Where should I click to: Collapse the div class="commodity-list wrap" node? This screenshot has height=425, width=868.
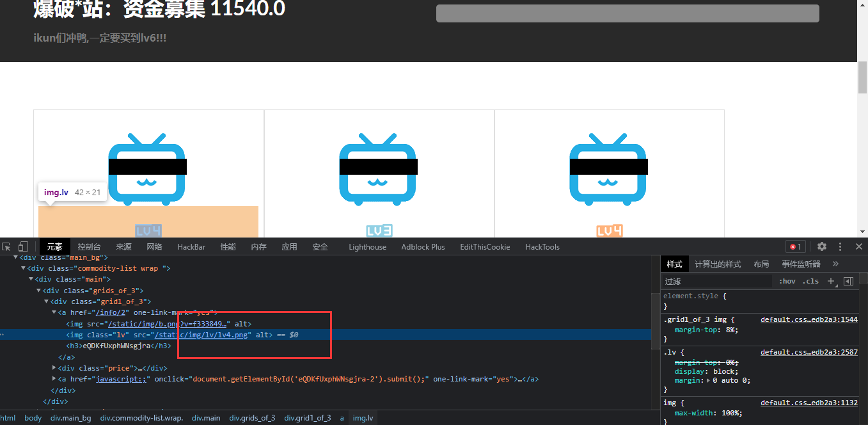click(x=24, y=268)
